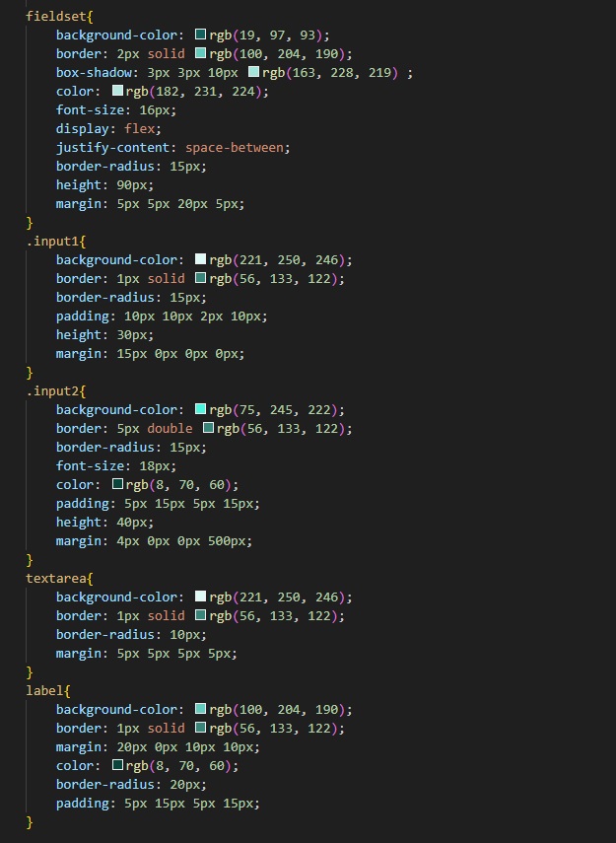
Task: Open label background-color swatch rgb(100, 204, 190)
Action: click(201, 709)
